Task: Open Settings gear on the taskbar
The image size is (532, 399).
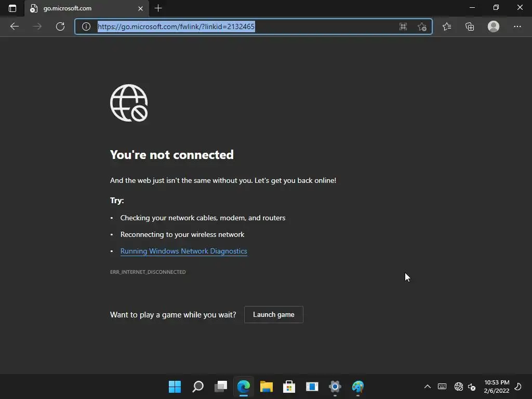Action: [335, 387]
